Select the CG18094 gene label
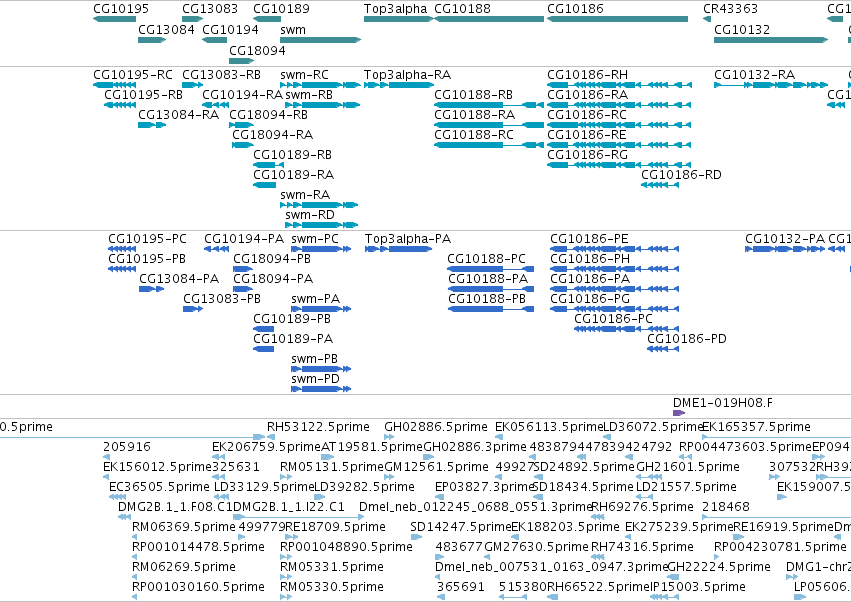The image size is (851, 602). pos(257,50)
